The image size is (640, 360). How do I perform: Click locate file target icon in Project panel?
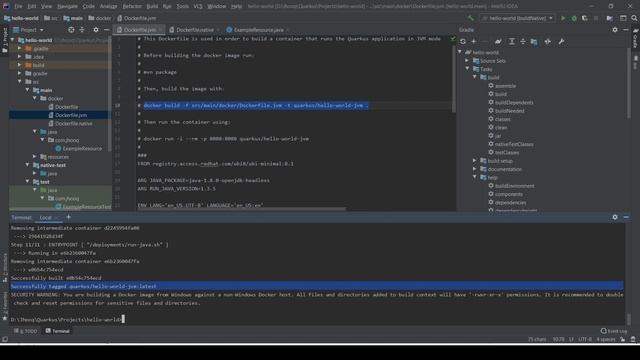(x=71, y=30)
